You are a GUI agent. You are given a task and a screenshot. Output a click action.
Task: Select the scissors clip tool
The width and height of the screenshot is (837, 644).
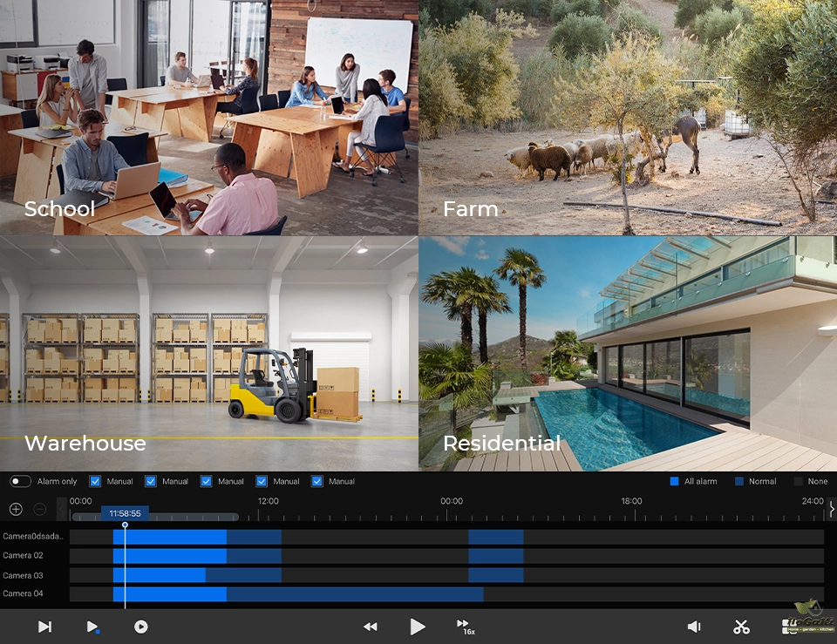tap(741, 627)
